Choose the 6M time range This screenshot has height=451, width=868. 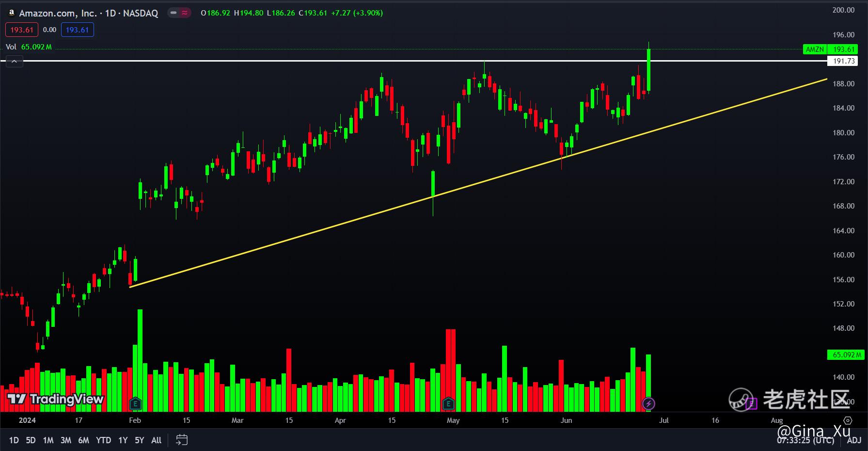(84, 440)
